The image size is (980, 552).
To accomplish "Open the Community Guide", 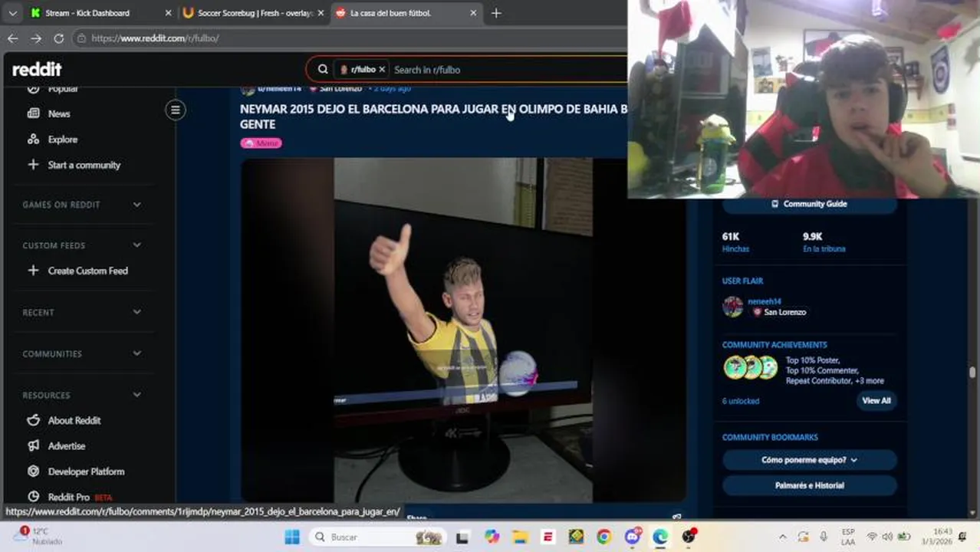I will pos(809,204).
